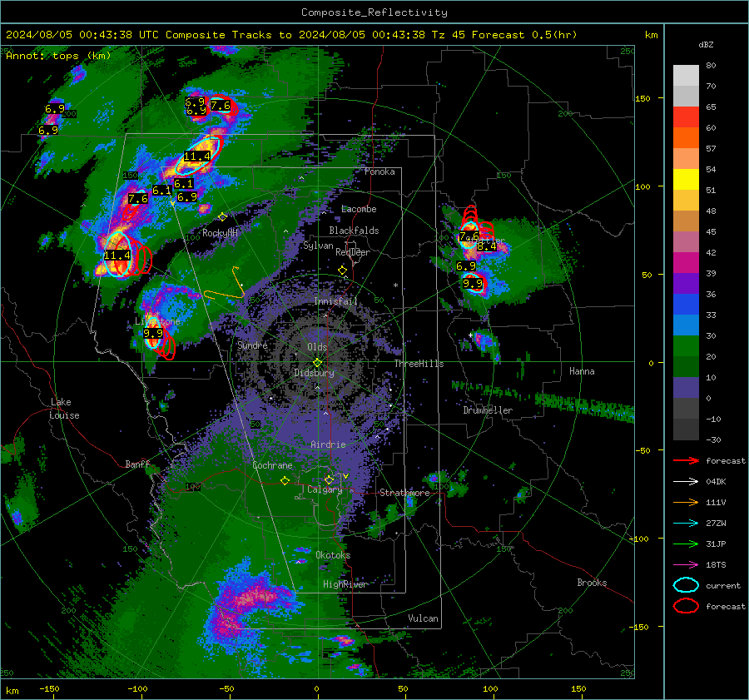The image size is (749, 700).
Task: Click the RedDeer city label
Action: 353,252
